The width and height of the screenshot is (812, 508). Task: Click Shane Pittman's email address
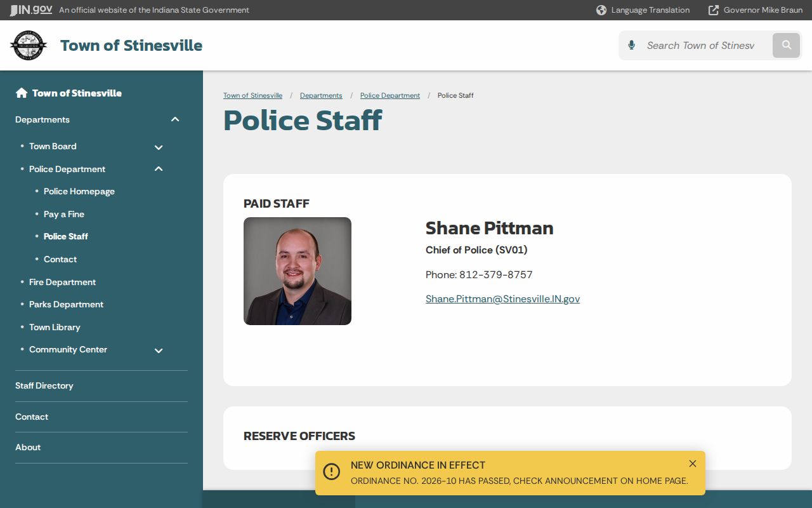(502, 298)
